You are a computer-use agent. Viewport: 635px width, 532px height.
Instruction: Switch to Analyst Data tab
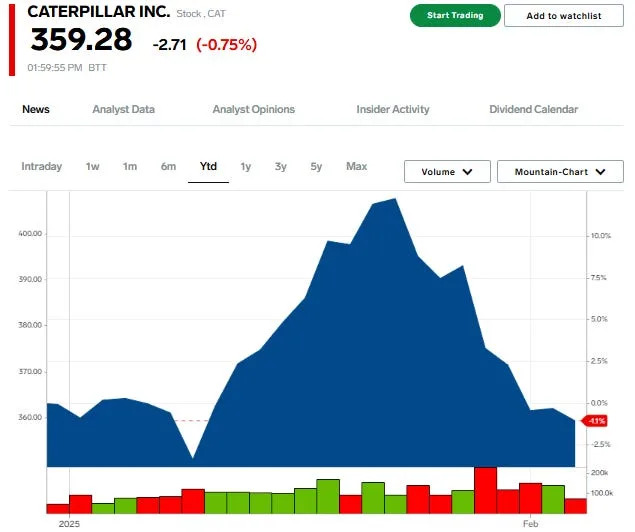point(124,109)
